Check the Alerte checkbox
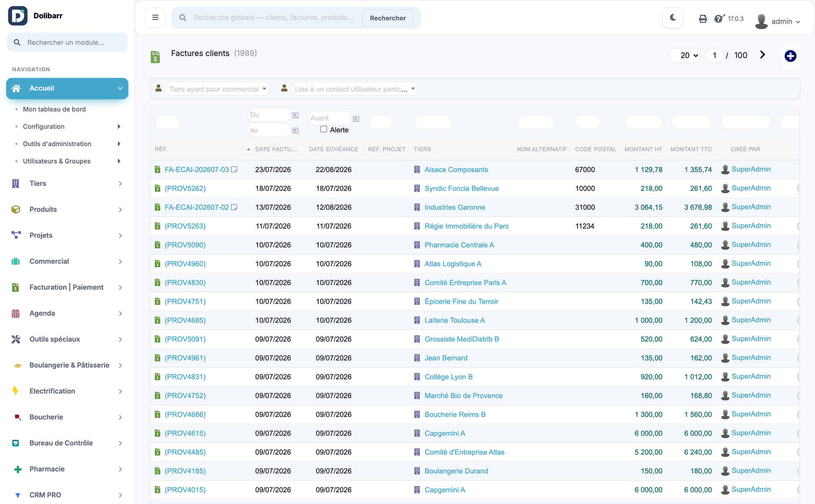 tap(324, 129)
